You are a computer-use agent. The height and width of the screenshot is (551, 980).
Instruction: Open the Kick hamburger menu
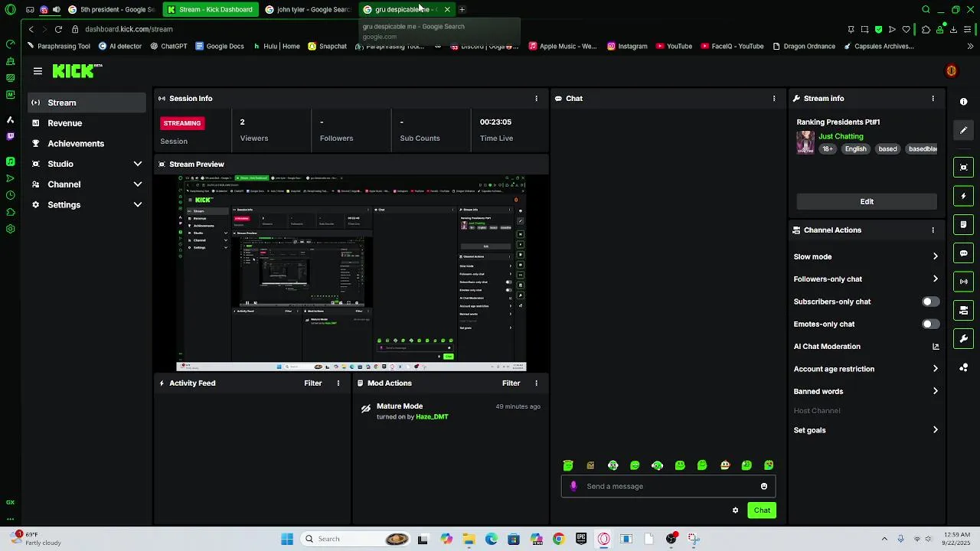tap(38, 71)
